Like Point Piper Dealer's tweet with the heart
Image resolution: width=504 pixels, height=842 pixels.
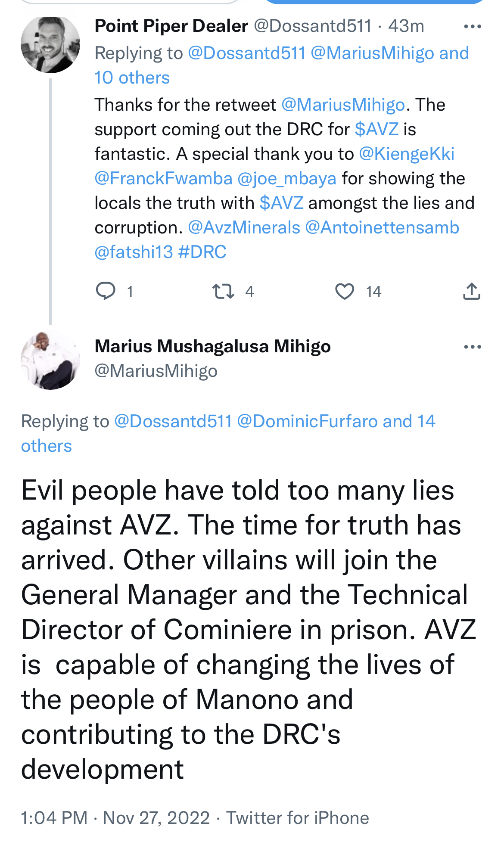coord(345,291)
